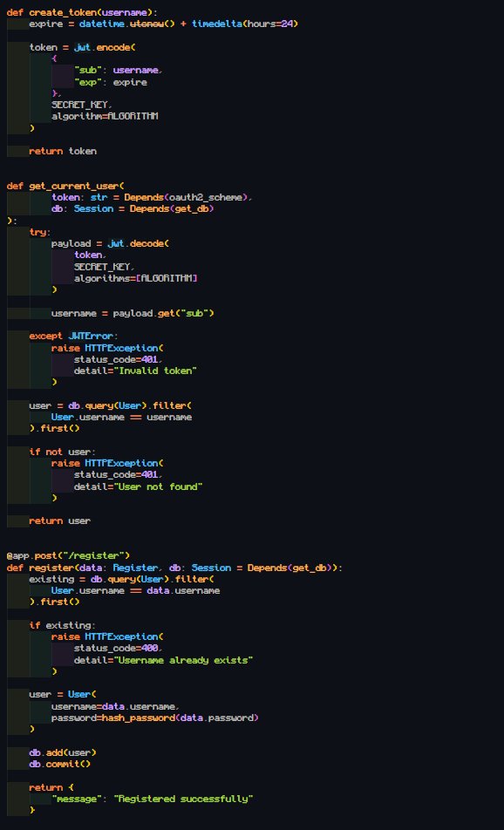Click the 'timedelta(hours=24)' call
The image size is (504, 830).
click(x=244, y=24)
